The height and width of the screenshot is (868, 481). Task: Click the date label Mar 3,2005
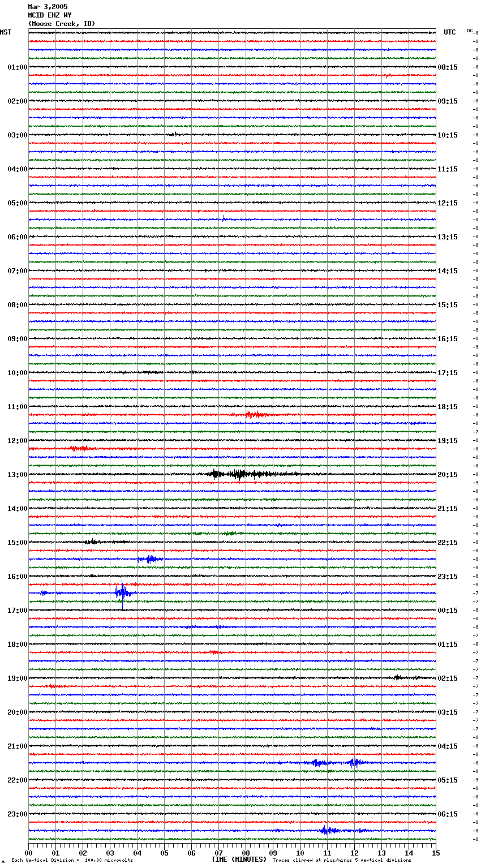coord(48,7)
